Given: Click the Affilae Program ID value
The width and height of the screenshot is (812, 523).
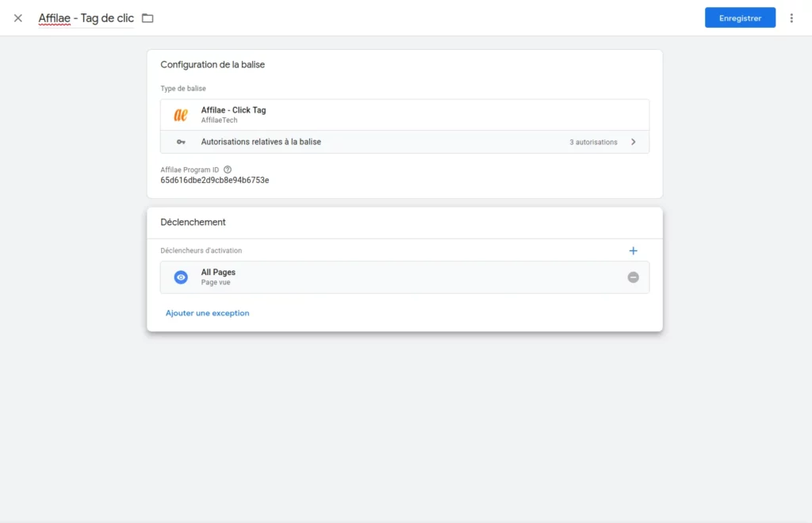Looking at the screenshot, I should [215, 181].
